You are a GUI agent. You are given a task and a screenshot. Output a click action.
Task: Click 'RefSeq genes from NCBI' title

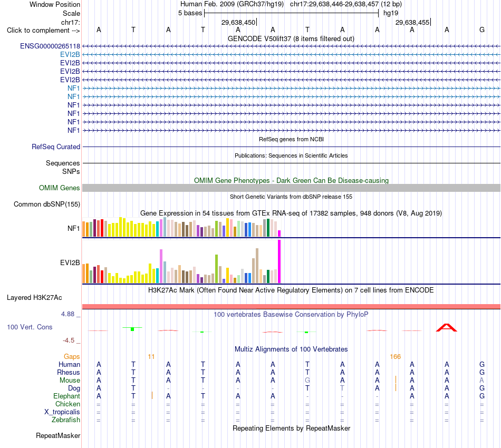[291, 139]
